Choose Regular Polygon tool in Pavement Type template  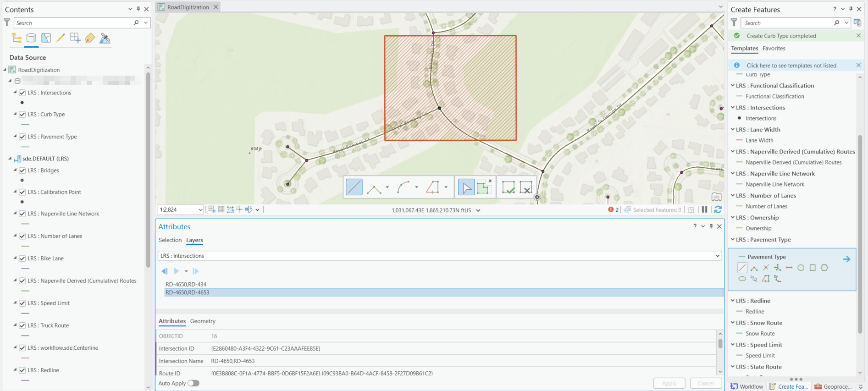[824, 268]
